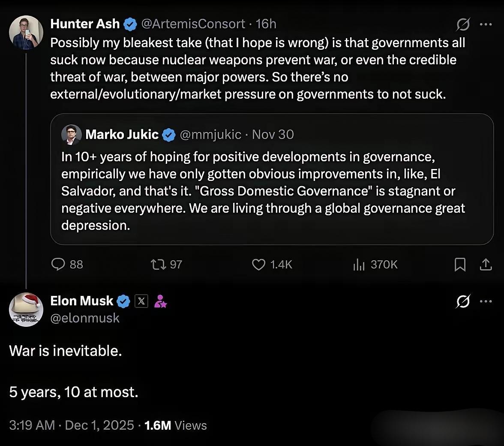The height and width of the screenshot is (446, 504).
Task: Open more options on Hunter Ash's post
Action: pyautogui.click(x=486, y=24)
